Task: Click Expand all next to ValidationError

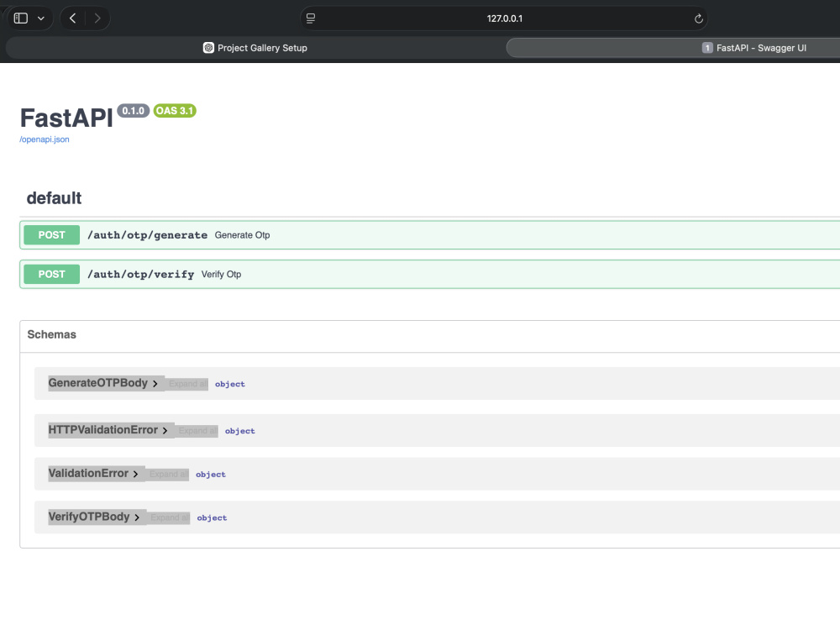Action: point(169,474)
